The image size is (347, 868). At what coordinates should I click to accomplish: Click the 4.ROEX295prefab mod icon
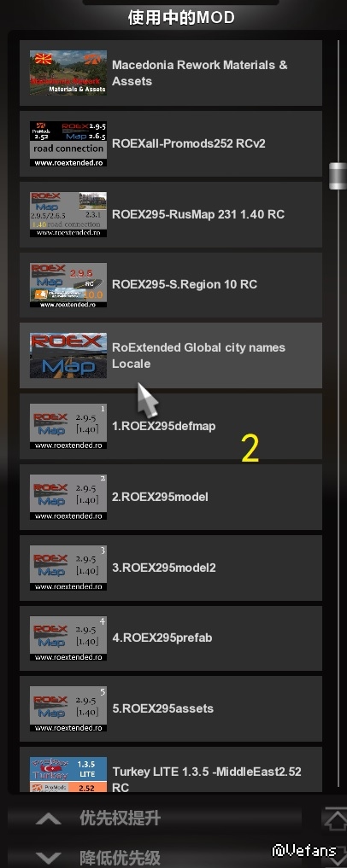[68, 638]
